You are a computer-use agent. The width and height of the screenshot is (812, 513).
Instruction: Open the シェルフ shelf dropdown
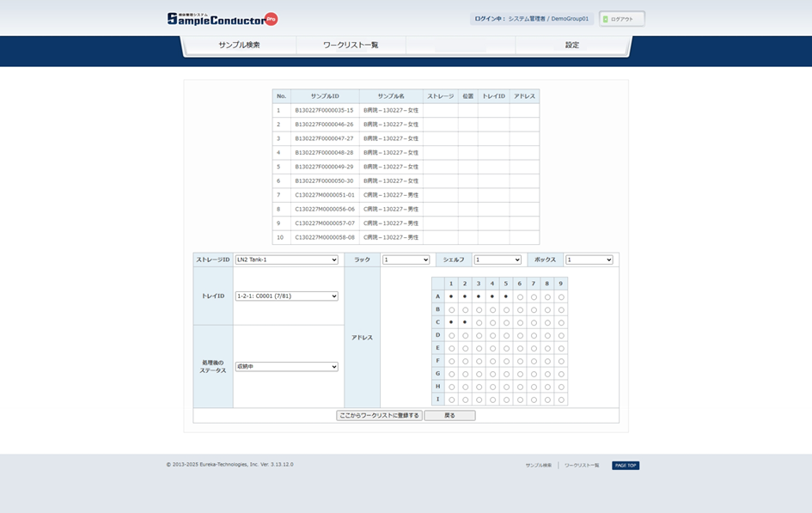point(498,260)
